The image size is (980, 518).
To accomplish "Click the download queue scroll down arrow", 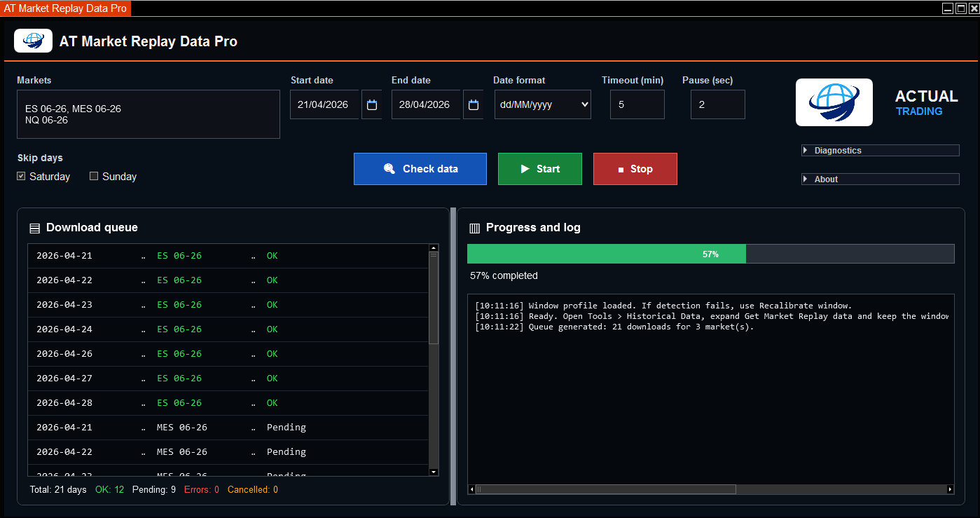I will 434,472.
